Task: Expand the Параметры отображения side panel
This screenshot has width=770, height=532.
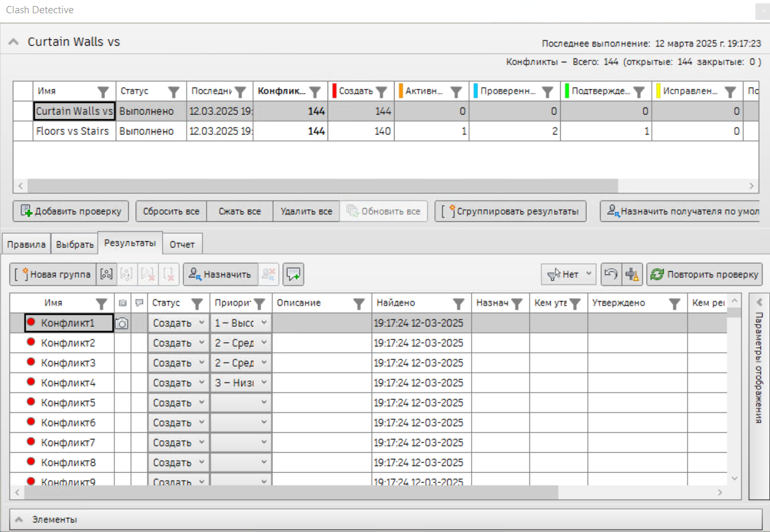Action: (759, 302)
